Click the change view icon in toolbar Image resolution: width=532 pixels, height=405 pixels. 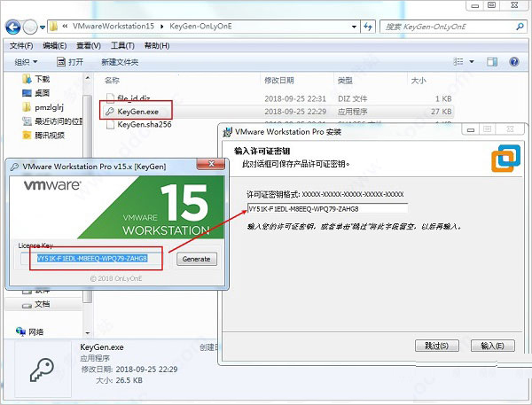458,62
